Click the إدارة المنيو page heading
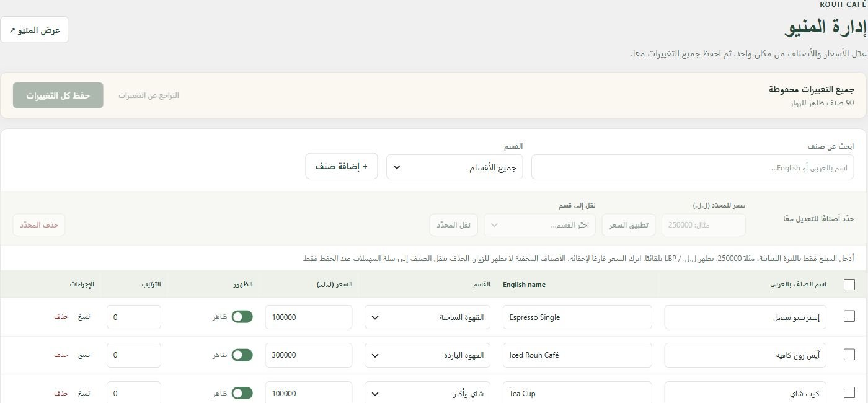868x403 pixels. (825, 27)
